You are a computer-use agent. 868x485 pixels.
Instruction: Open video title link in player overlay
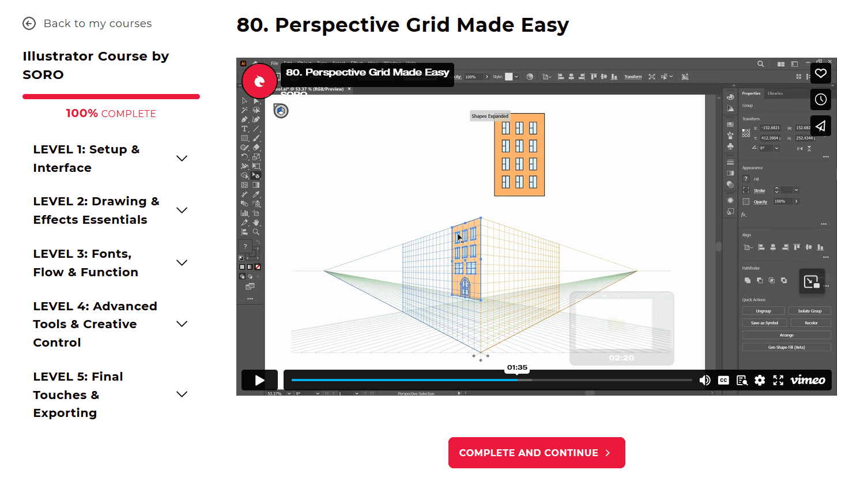tap(367, 73)
